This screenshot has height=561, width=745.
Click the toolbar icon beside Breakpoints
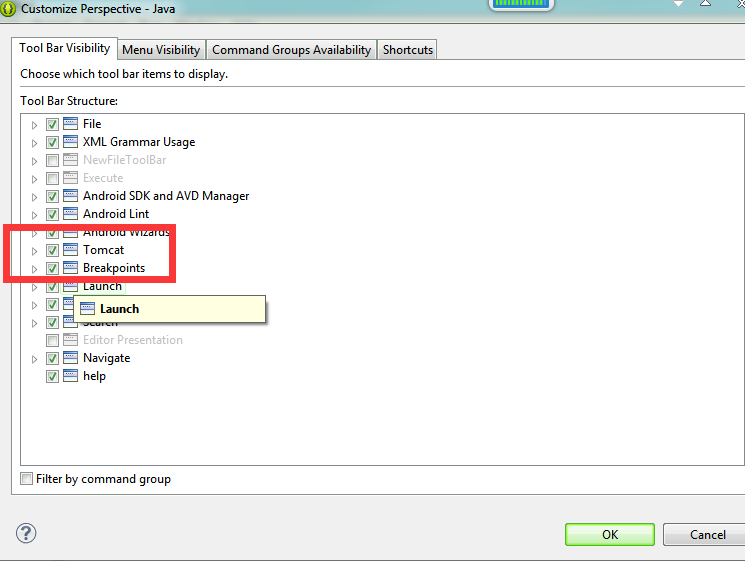[70, 268]
